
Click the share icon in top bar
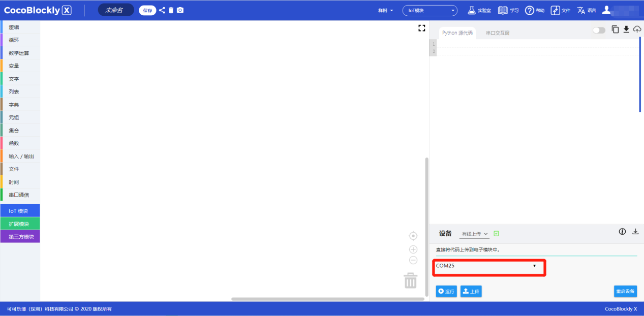pyautogui.click(x=162, y=10)
